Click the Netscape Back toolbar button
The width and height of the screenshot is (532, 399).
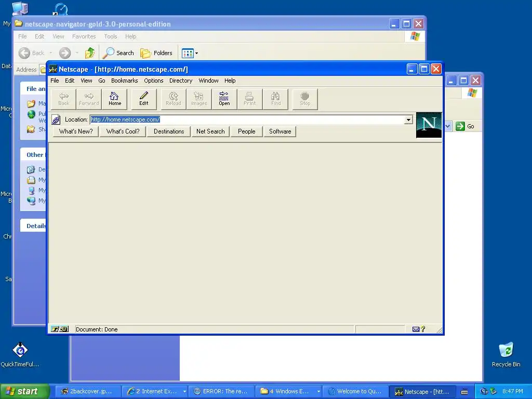(63, 99)
